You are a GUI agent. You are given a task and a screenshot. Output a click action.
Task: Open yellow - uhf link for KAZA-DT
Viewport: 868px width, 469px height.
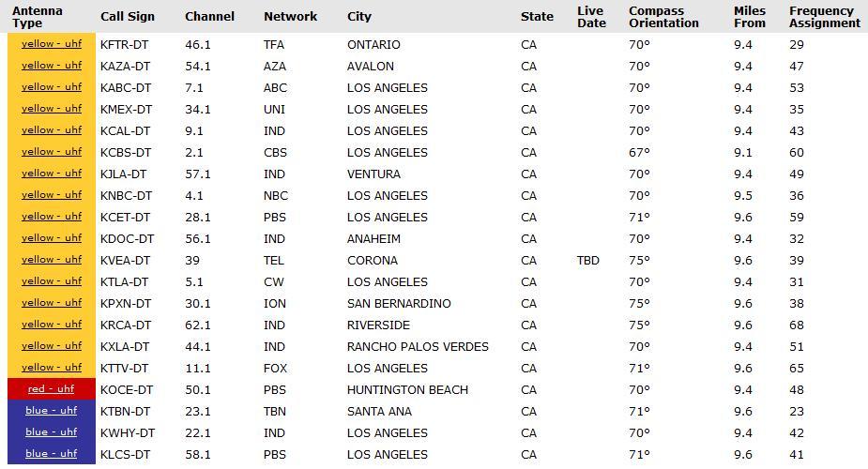[52, 66]
